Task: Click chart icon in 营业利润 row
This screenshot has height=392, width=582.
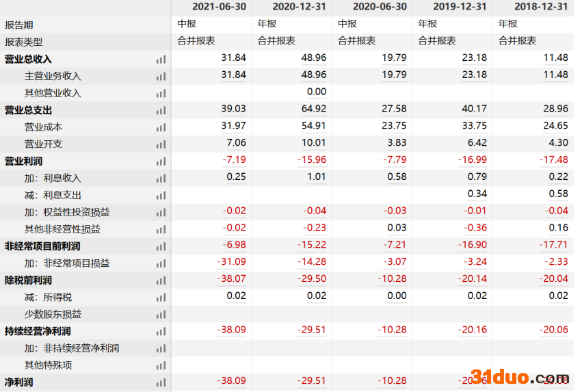Action: point(161,161)
